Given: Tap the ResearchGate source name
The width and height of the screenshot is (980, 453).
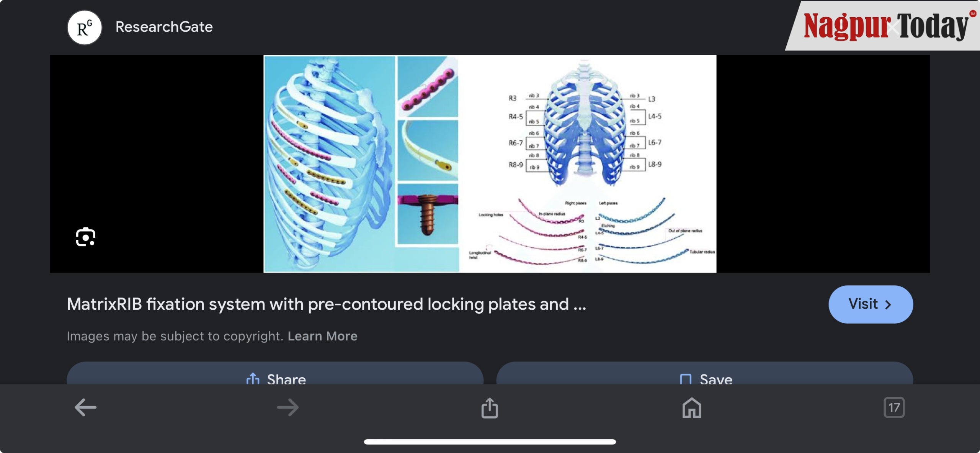Looking at the screenshot, I should coord(164,27).
